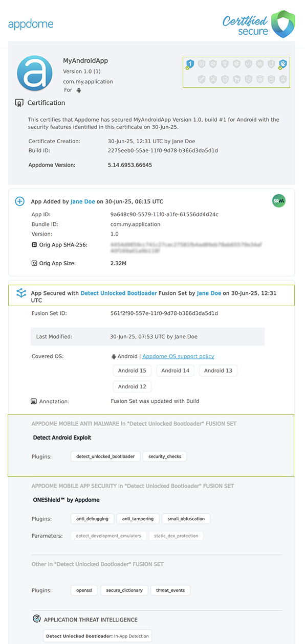The image size is (305, 644).
Task: Click the ONEShield™ by Appdome heading
Action: pyautogui.click(x=66, y=500)
